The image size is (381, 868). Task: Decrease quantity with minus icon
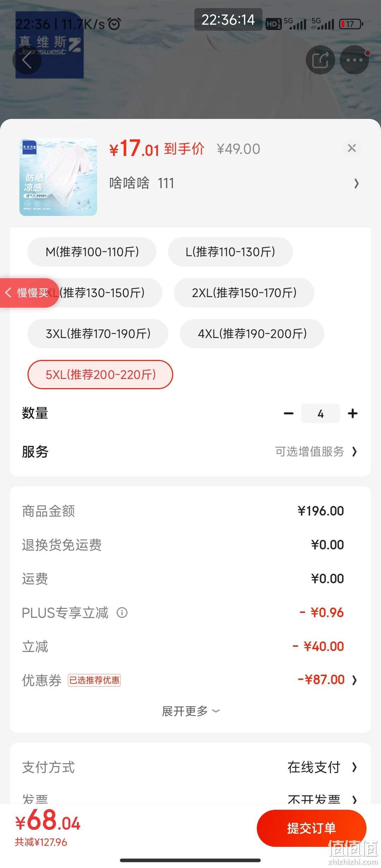click(289, 414)
